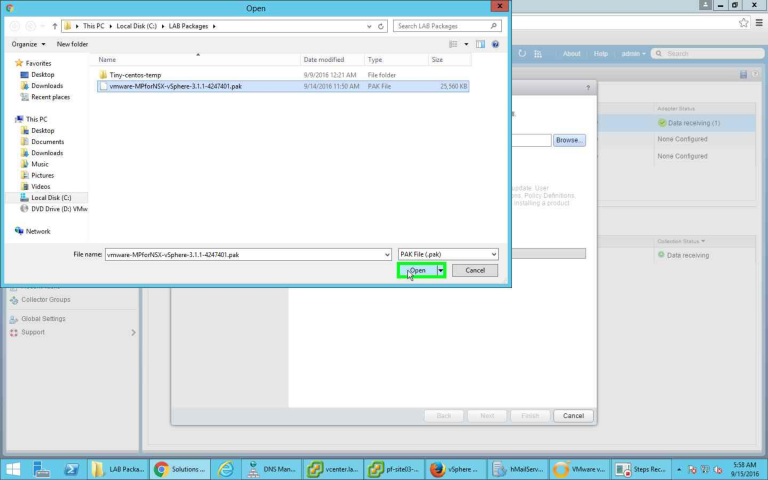Go up one folder level

coord(54,26)
